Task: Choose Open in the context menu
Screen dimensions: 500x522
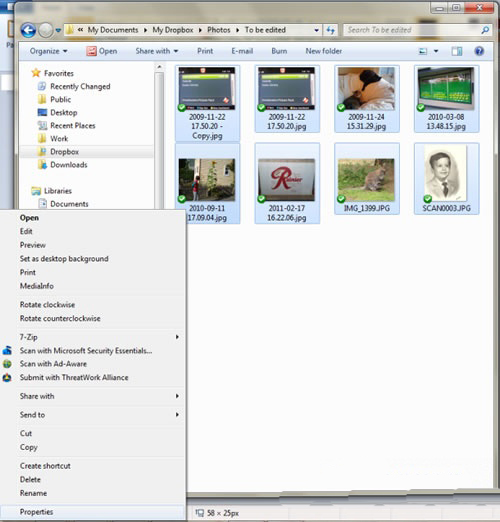Action: coord(93,218)
